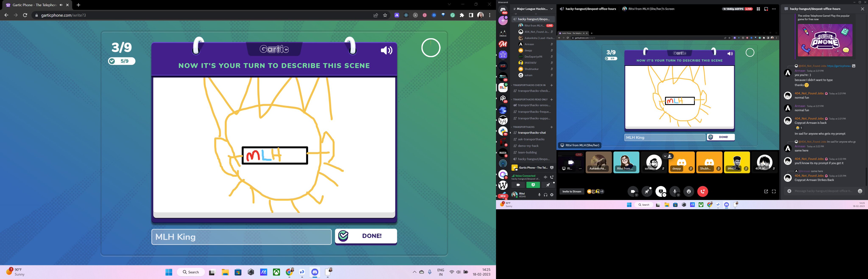Click the activities rocket button in call controls
This screenshot has height=279, width=868.
coord(647,191)
